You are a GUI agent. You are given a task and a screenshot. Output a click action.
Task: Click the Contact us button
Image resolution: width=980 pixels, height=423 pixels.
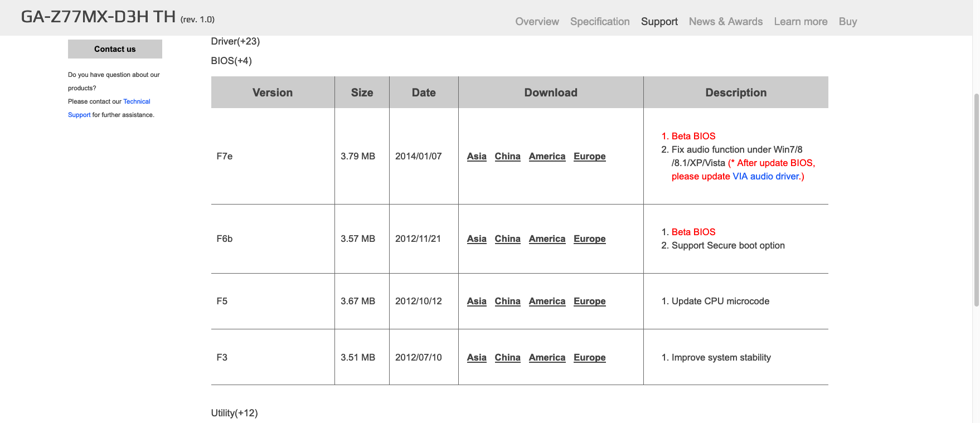(115, 49)
